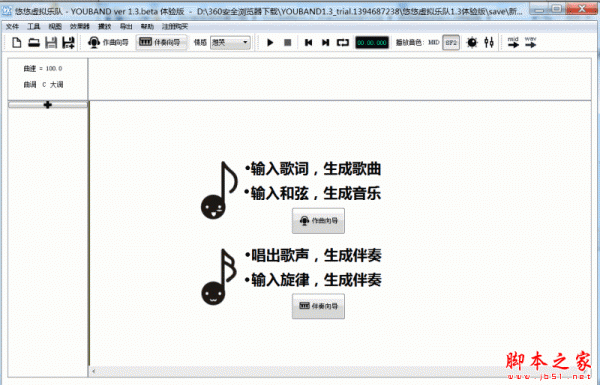Click the Save floppy disk icon
The image size is (600, 385).
pyautogui.click(x=51, y=42)
